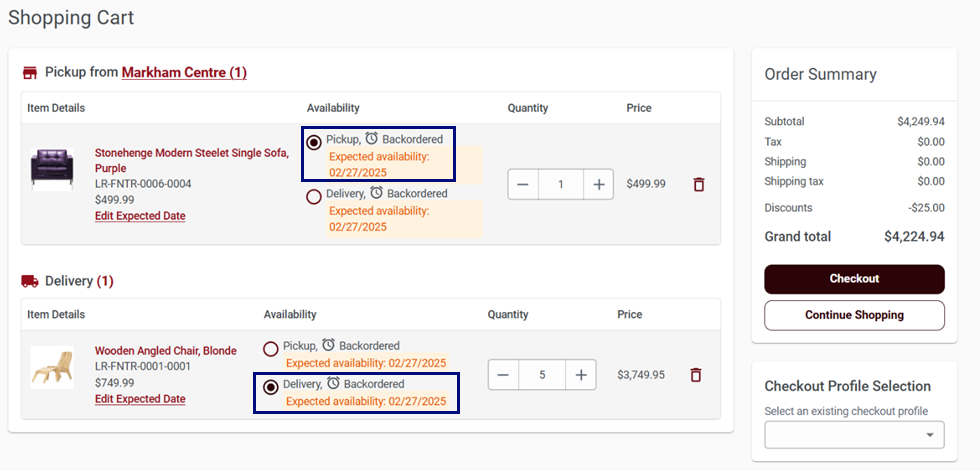Decrease Wooden Angled Chair quantity
Viewport: 980px width, 471px height.
tap(503, 375)
